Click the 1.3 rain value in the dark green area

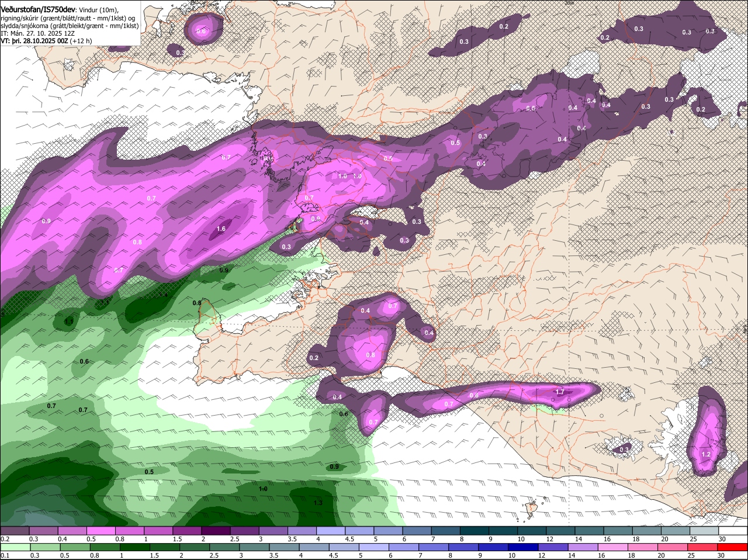pos(318,503)
